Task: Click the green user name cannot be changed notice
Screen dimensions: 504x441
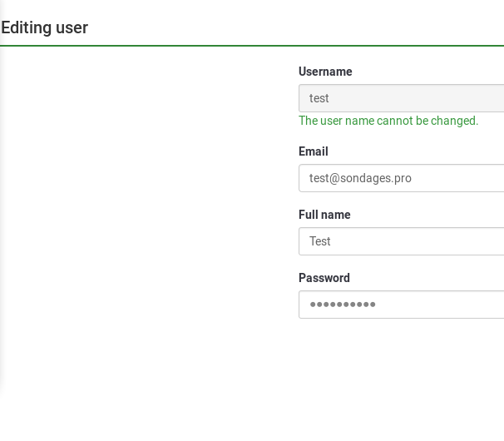Action: (388, 121)
